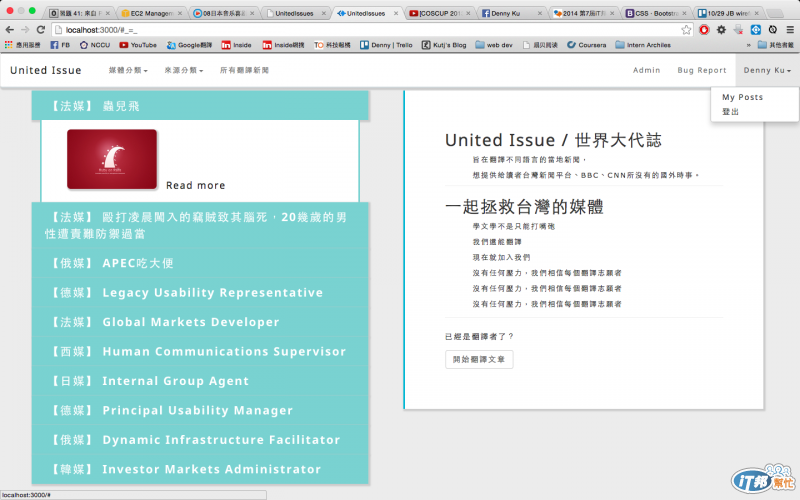This screenshot has width=800, height=500.
Task: Expand the Dynamic Infrastructure Facilitator item
Action: 200,440
